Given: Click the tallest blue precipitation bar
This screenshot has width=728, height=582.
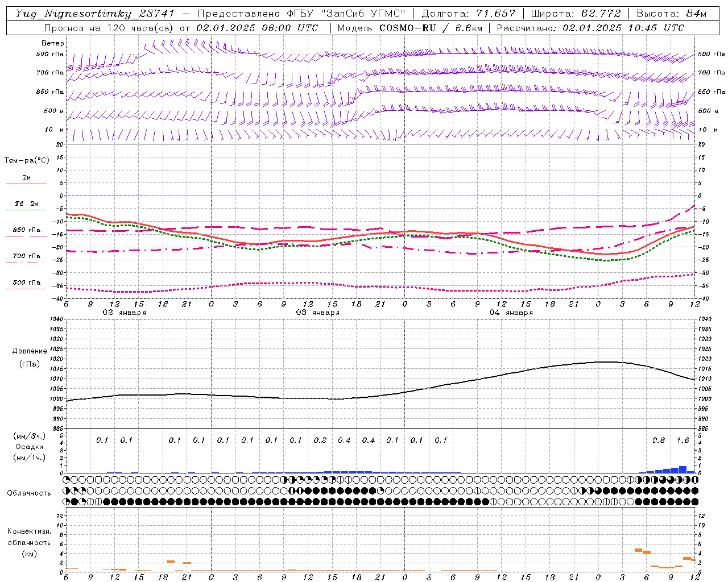Looking at the screenshot, I should point(682,469).
